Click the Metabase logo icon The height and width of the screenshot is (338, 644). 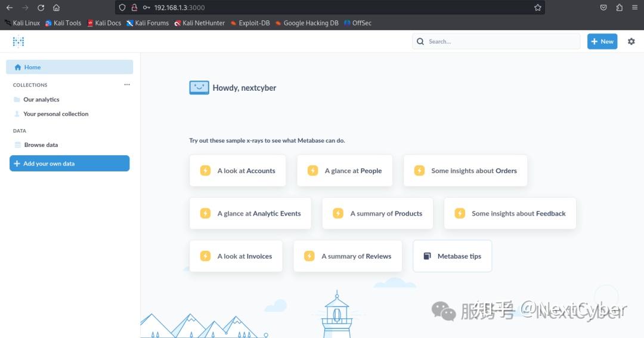pos(18,41)
